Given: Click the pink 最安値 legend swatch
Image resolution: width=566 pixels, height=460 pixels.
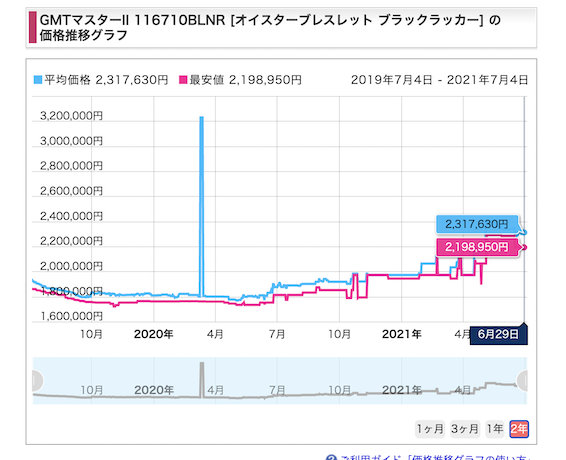Looking at the screenshot, I should pyautogui.click(x=183, y=80).
